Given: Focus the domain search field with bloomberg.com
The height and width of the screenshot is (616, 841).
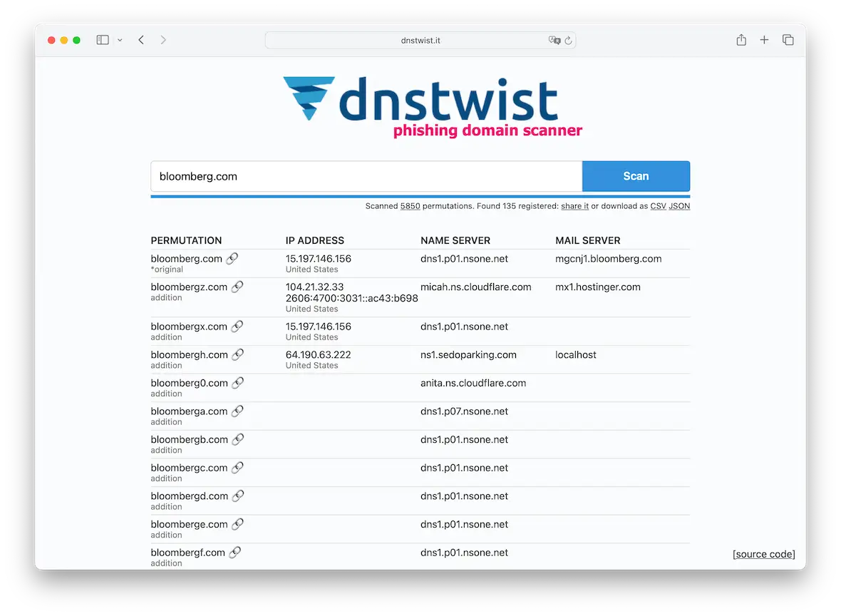Looking at the screenshot, I should pyautogui.click(x=366, y=177).
